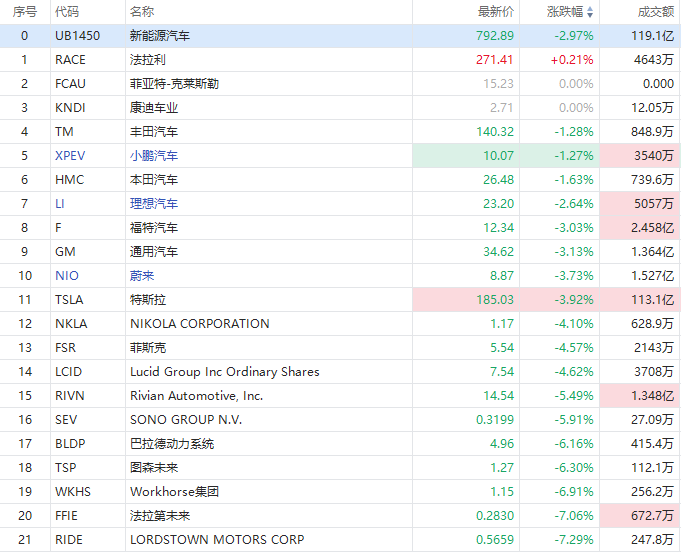
Task: Select the NKLA ticker
Action: click(71, 324)
